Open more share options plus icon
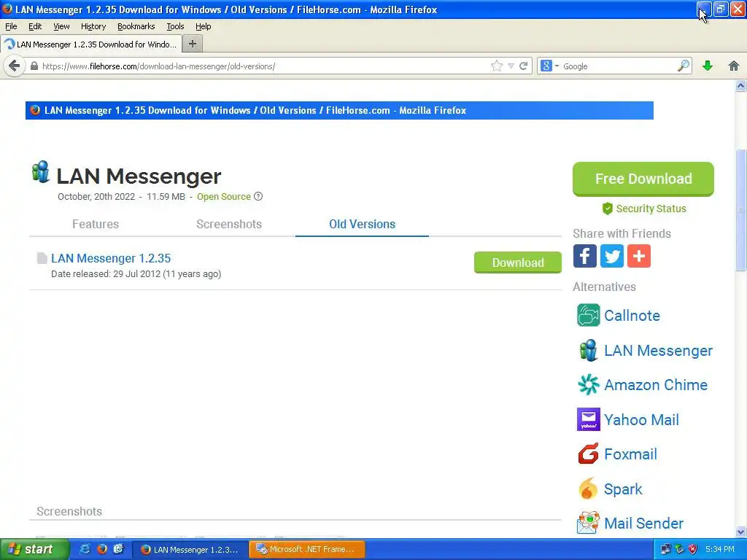Image resolution: width=747 pixels, height=560 pixels. click(x=639, y=256)
